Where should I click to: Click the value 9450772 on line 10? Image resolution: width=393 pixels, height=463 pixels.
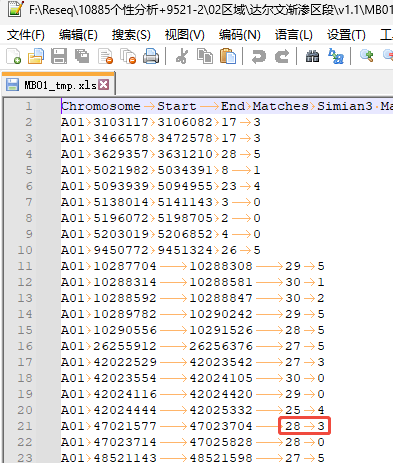point(121,250)
